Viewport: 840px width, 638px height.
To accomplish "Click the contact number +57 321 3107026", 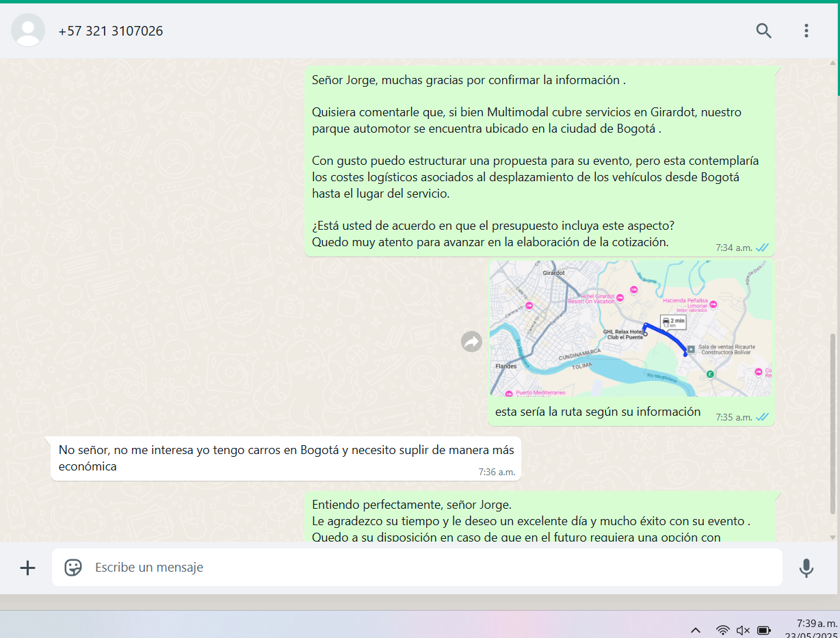I will [x=111, y=31].
